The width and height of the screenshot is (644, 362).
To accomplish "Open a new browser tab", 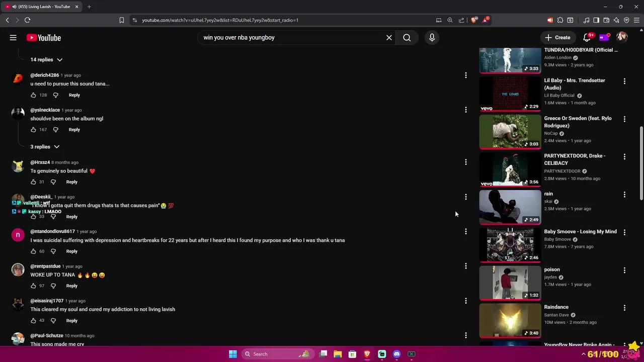I will tap(89, 7).
